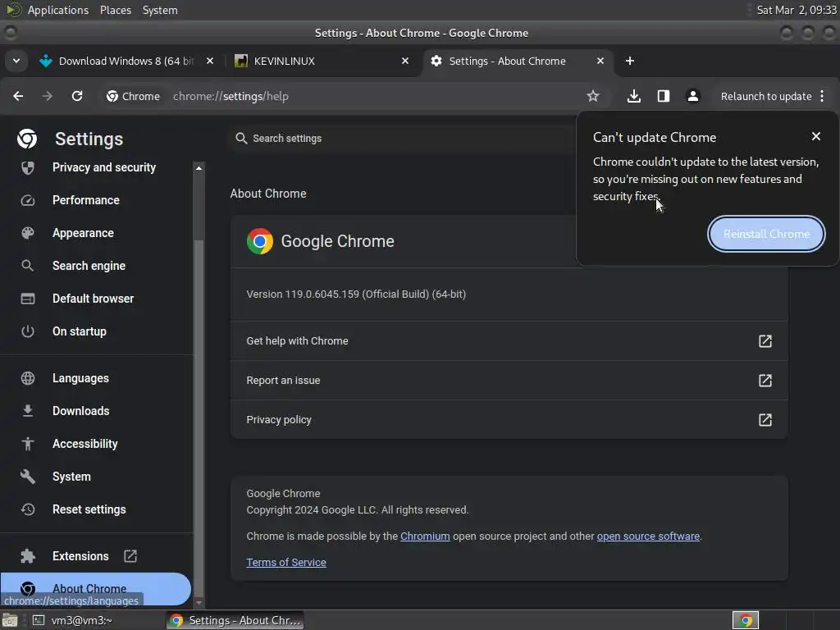Image resolution: width=840 pixels, height=630 pixels.
Task: Open the tab search dropdown arrow
Action: tap(16, 61)
